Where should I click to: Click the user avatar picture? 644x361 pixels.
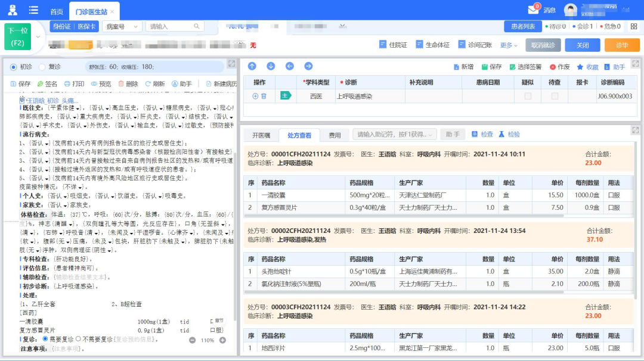[570, 10]
